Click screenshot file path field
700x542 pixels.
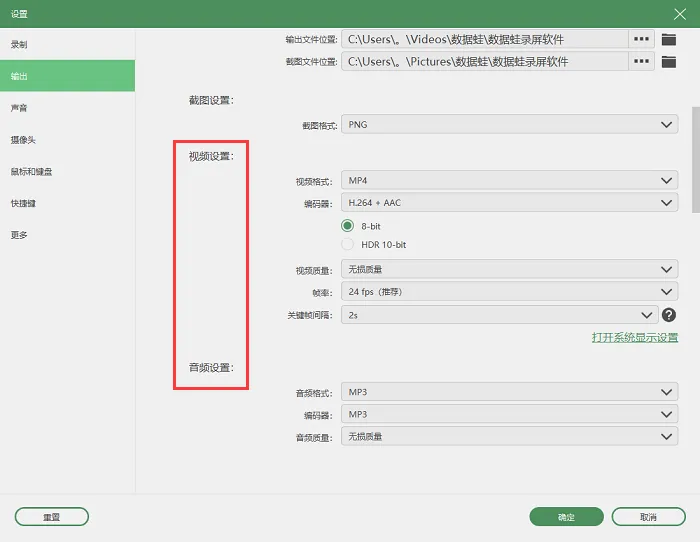point(485,61)
